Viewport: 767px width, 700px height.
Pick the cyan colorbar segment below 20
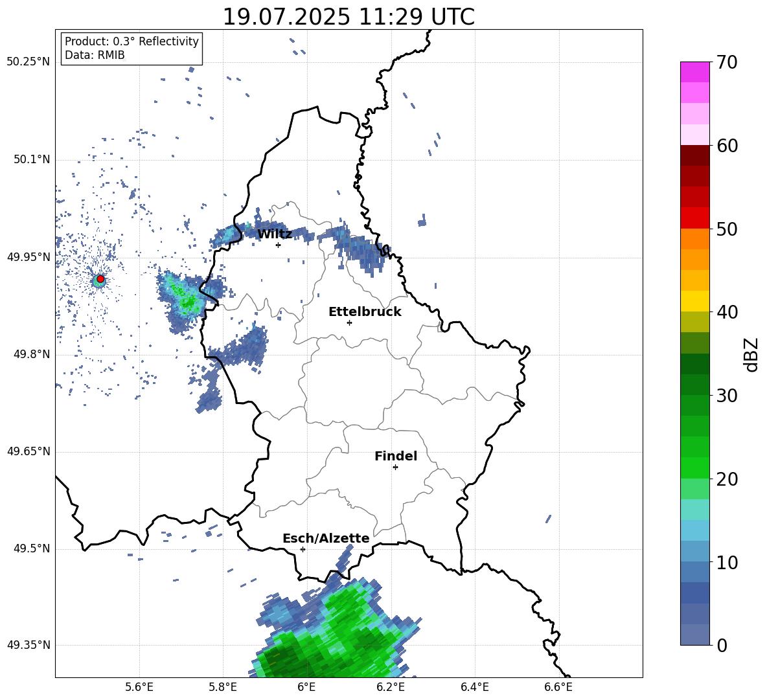click(x=694, y=510)
